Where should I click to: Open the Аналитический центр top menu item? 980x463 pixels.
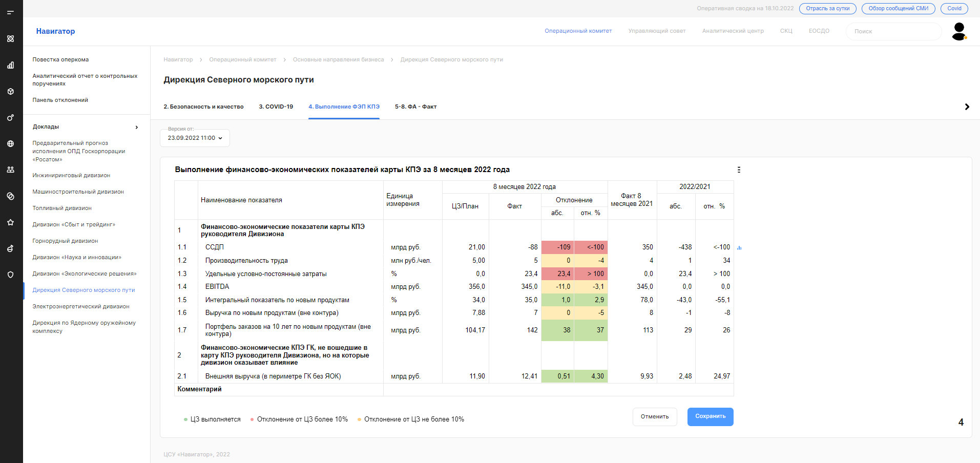[x=733, y=31]
